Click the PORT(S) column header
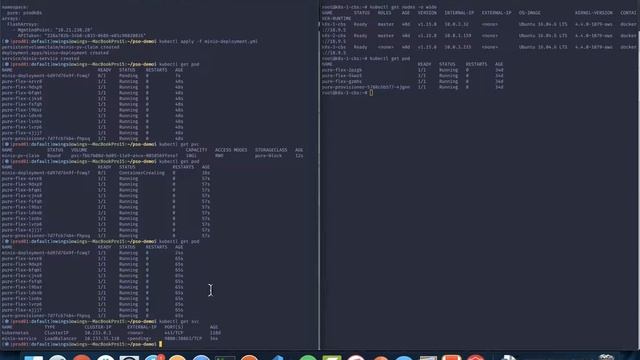Image resolution: width=640 pixels, height=360 pixels. (x=173, y=327)
